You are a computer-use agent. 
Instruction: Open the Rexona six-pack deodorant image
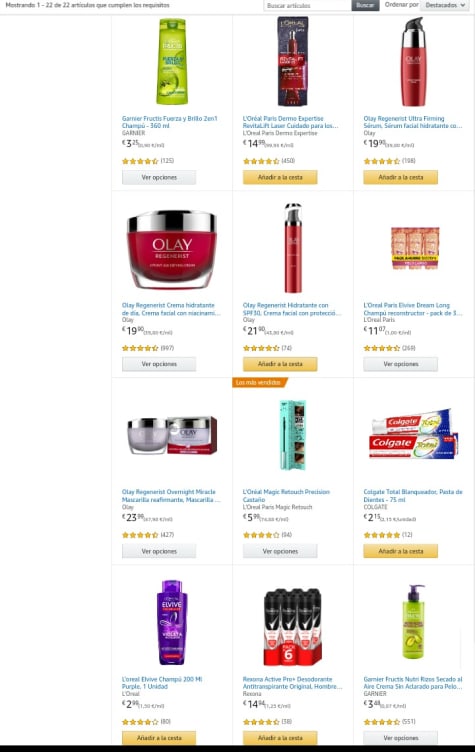click(292, 626)
